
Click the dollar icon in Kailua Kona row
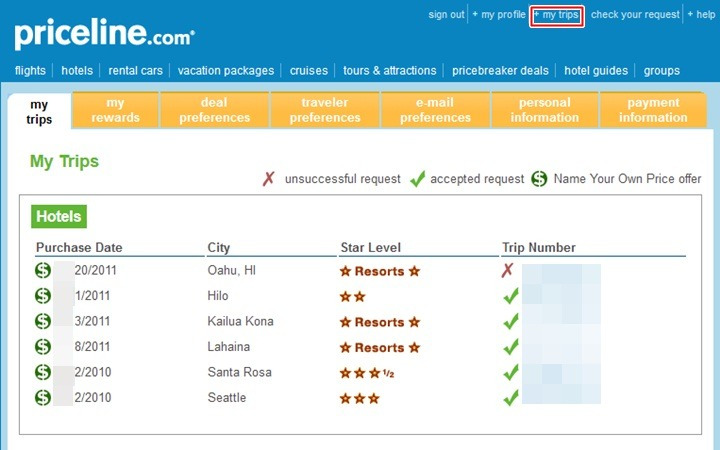43,321
